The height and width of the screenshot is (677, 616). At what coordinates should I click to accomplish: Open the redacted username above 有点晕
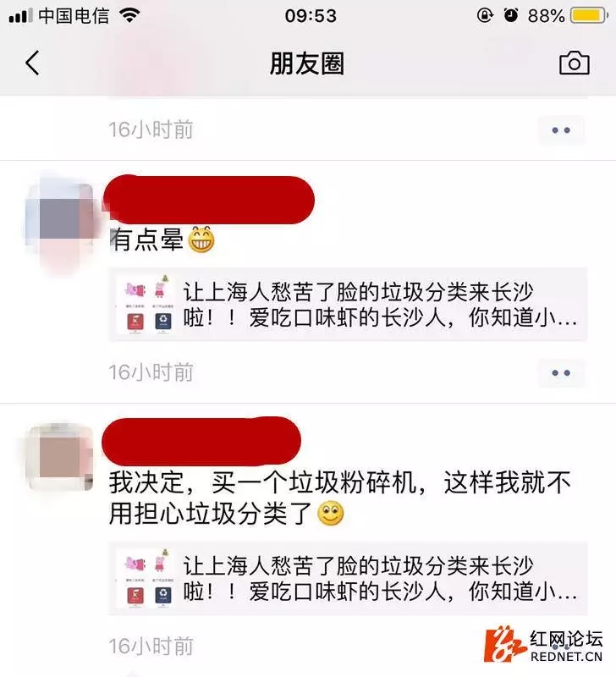(x=209, y=200)
